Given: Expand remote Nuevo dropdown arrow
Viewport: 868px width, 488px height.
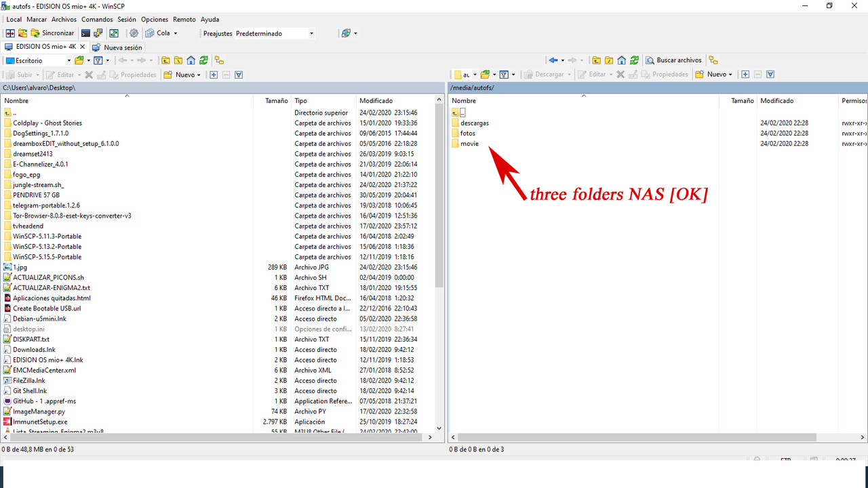Looking at the screenshot, I should tap(730, 75).
